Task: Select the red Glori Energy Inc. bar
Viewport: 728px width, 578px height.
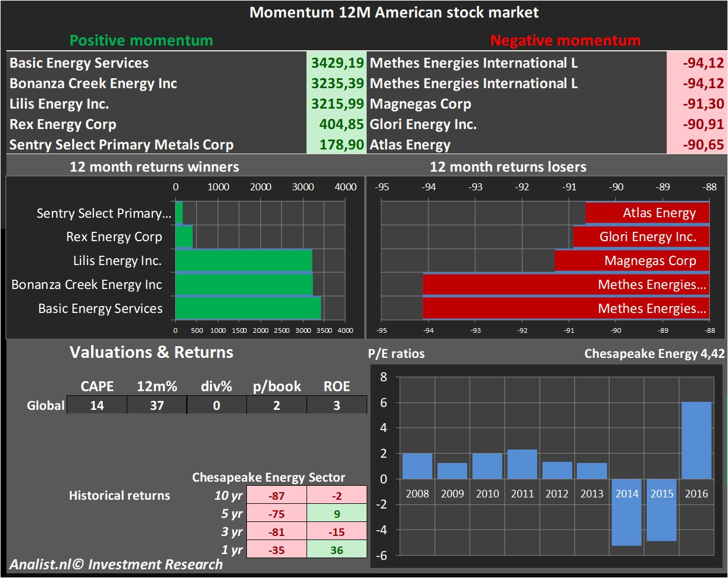Action: pos(641,236)
